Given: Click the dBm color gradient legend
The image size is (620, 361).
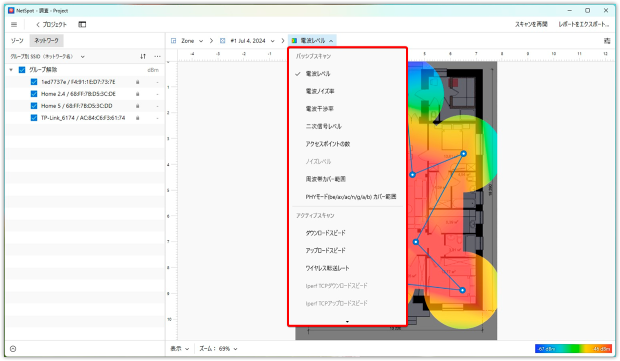Looking at the screenshot, I should pyautogui.click(x=573, y=349).
